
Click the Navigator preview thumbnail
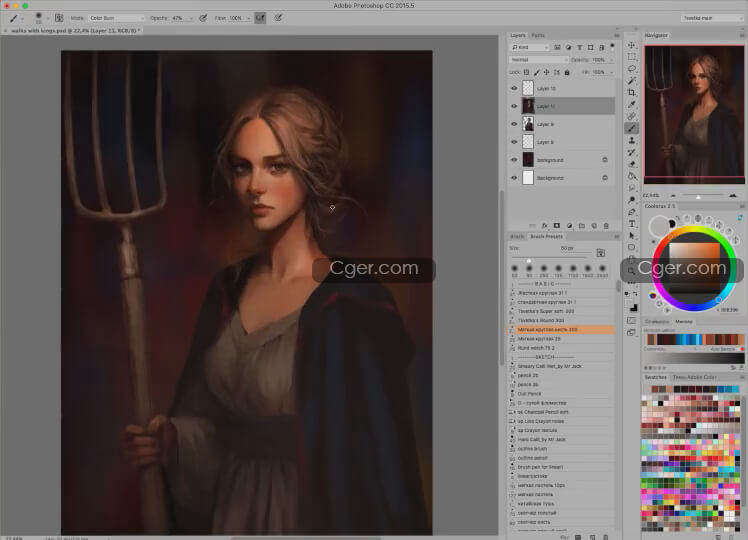point(694,114)
